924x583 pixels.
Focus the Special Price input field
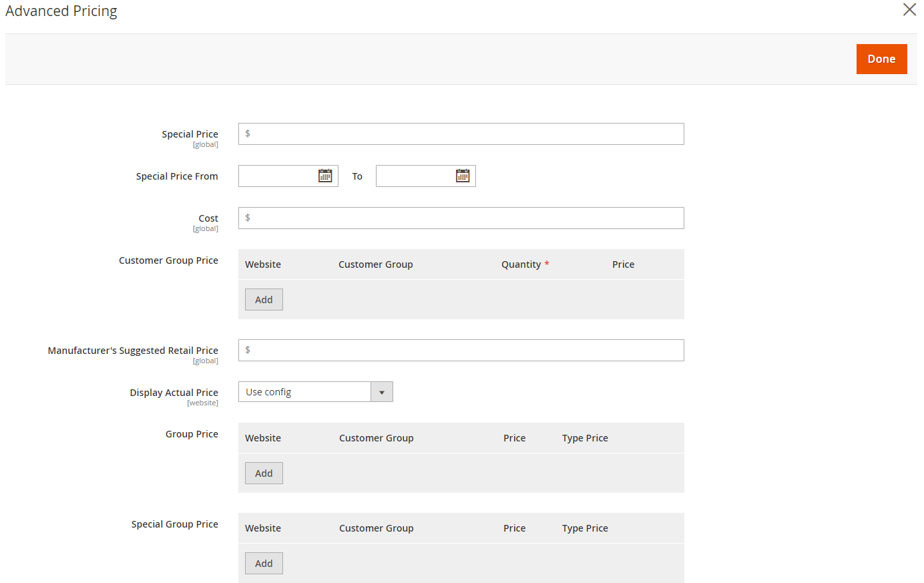[x=461, y=134]
